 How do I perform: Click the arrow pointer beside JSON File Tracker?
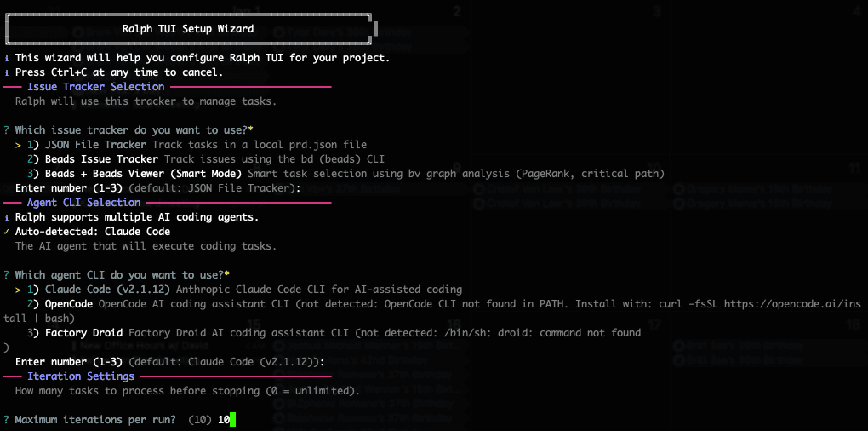coord(18,145)
